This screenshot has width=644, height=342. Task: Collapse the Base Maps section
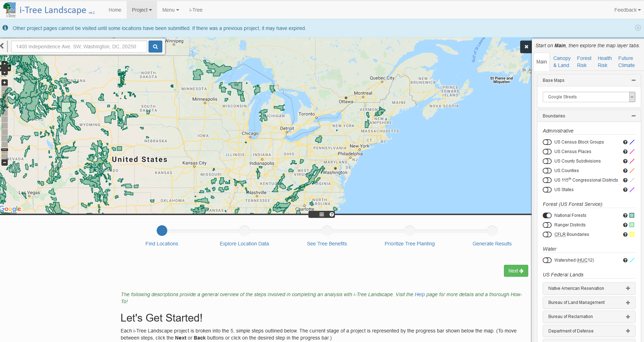click(x=633, y=80)
